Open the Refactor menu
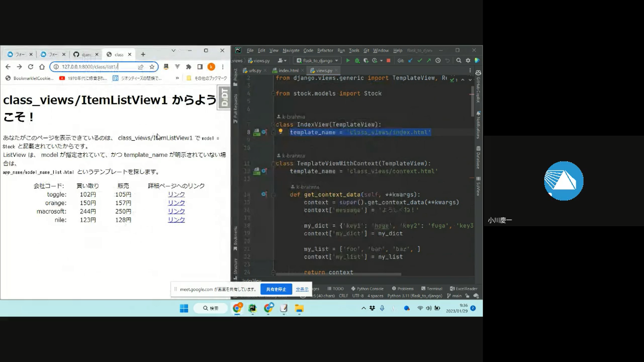The width and height of the screenshot is (644, 362). coord(325,50)
